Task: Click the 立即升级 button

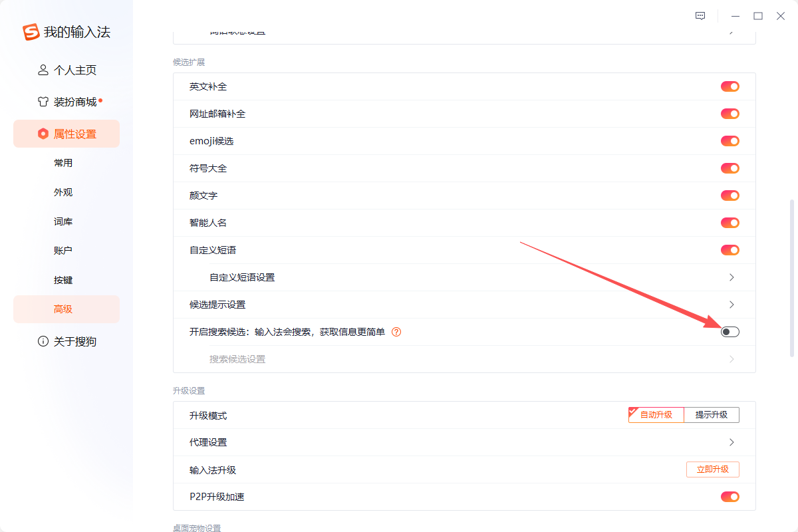Action: pyautogui.click(x=713, y=469)
